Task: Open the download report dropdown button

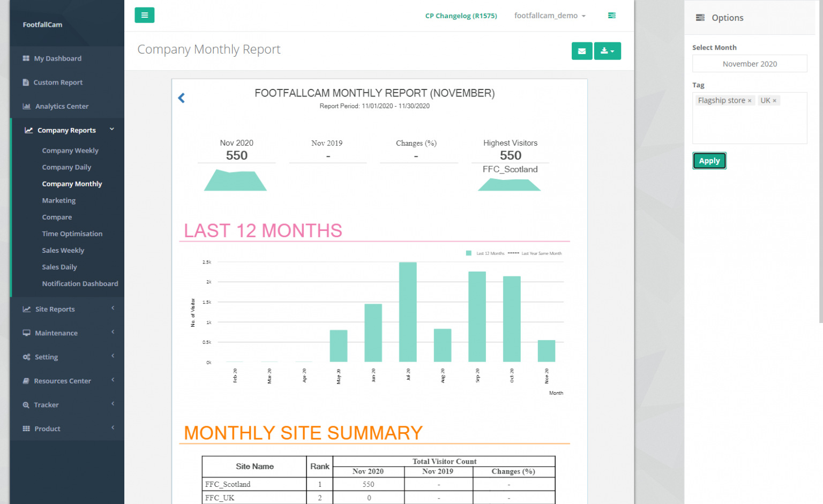Action: click(x=607, y=51)
